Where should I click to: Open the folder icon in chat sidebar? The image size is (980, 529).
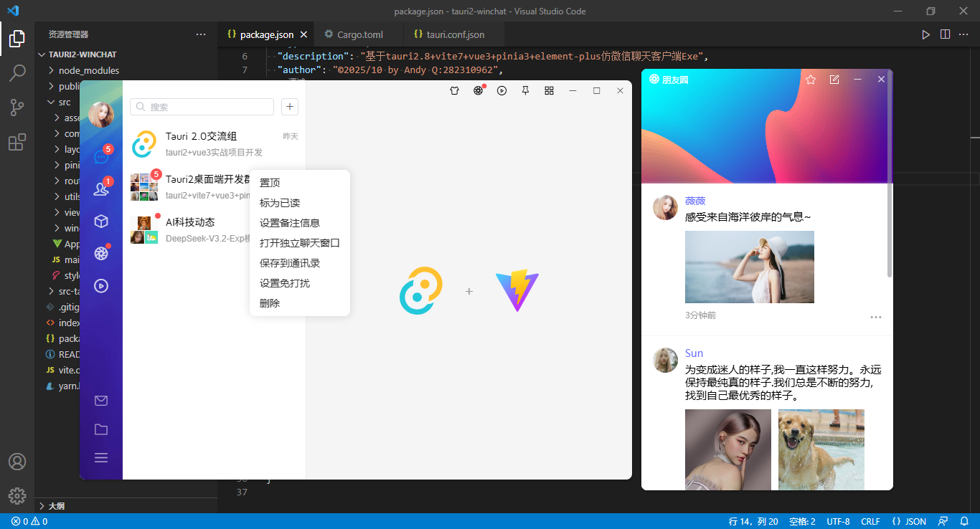101,429
